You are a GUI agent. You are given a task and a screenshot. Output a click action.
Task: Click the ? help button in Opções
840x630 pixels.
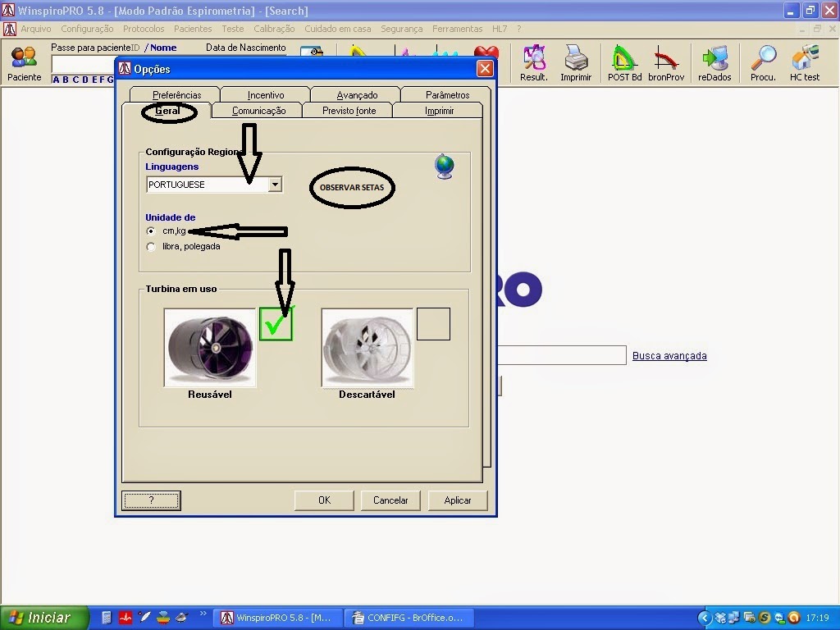(151, 500)
